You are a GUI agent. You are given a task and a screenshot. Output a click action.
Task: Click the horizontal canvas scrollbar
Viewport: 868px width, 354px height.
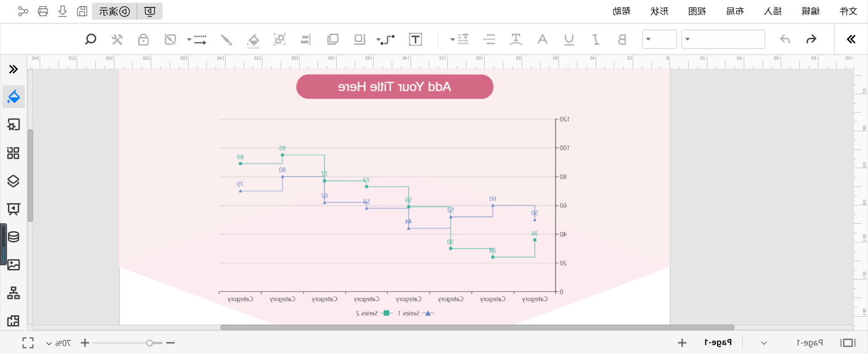(x=477, y=327)
